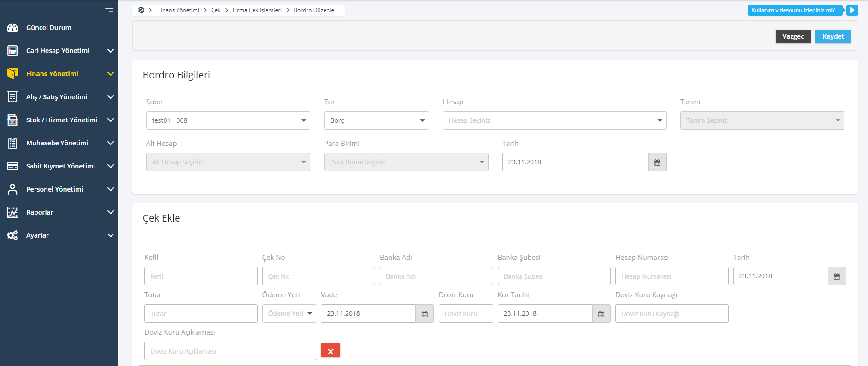This screenshot has width=868, height=366.
Task: Open Güncel Durum menu item
Action: [59, 28]
